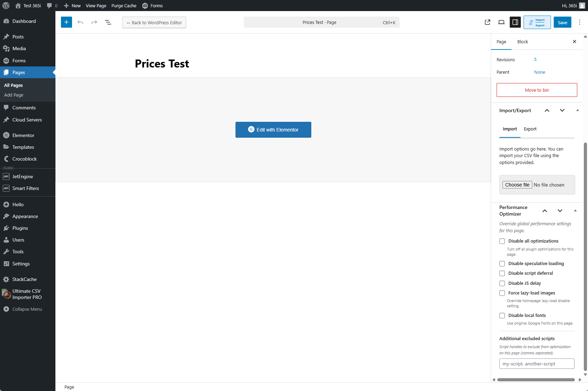Click the undo arrow in toolbar

(x=80, y=22)
